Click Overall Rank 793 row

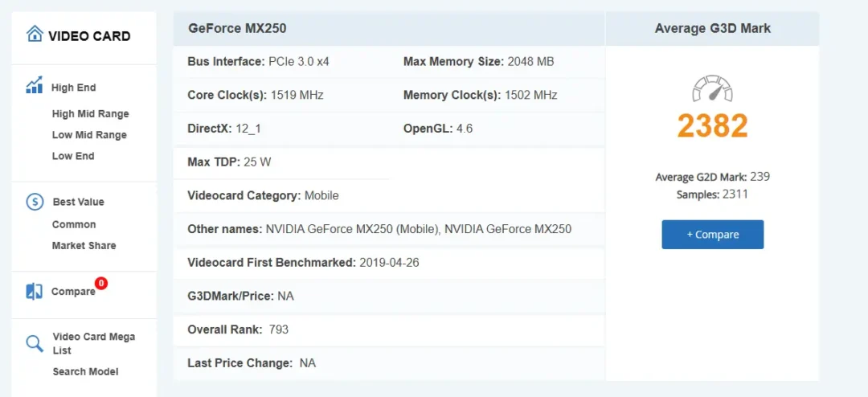point(389,330)
